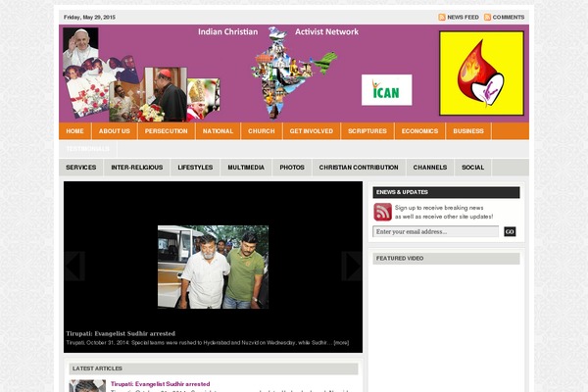Screen dimensions: 588x392
Task: Open the CHURCH menu item
Action: click(x=262, y=131)
